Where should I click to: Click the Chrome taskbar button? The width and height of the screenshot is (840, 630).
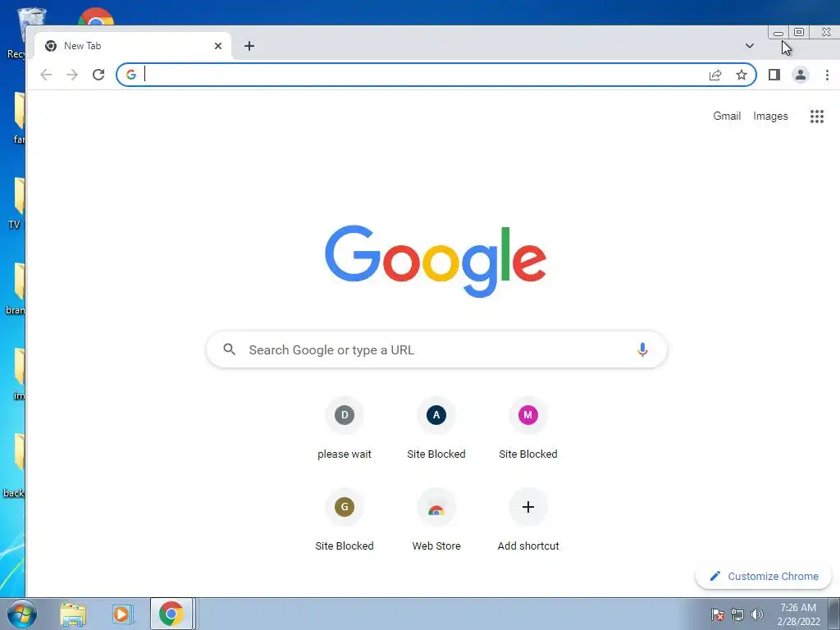point(171,614)
